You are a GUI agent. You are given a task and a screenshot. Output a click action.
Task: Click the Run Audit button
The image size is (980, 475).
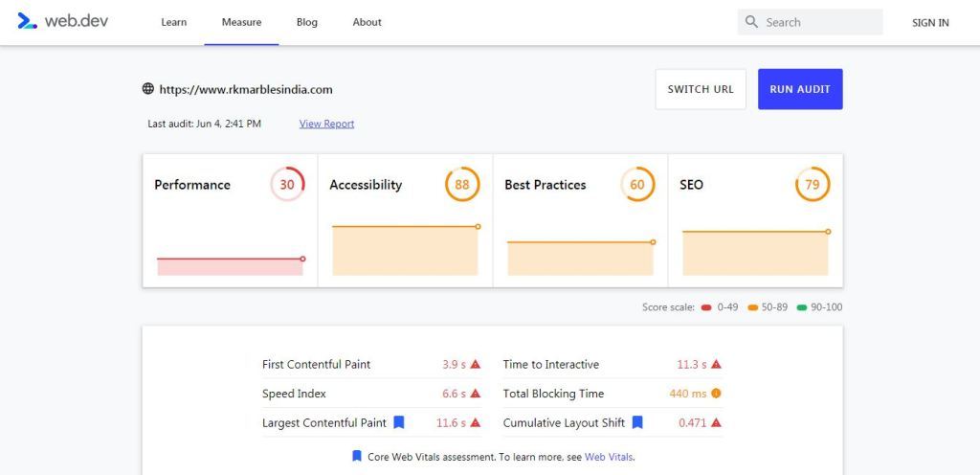(x=800, y=89)
